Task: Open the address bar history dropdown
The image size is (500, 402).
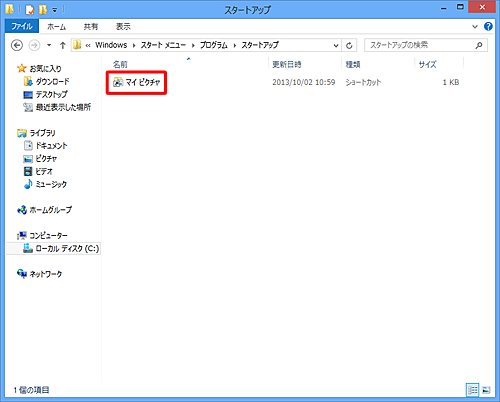Action: (x=336, y=46)
